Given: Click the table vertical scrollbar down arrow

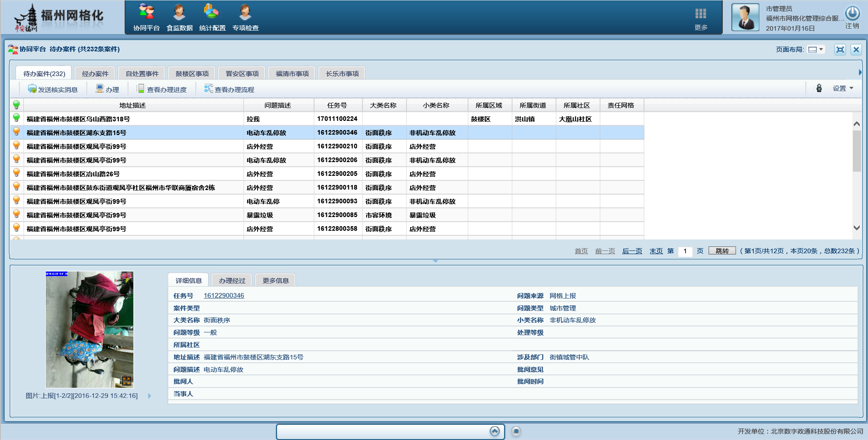Looking at the screenshot, I should (x=857, y=228).
